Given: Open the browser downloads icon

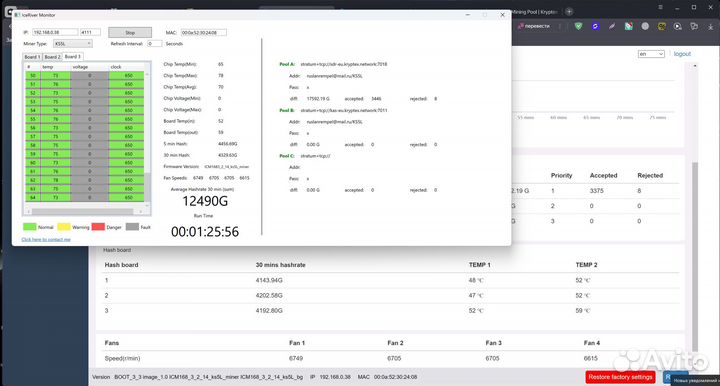Looking at the screenshot, I should [x=711, y=26].
